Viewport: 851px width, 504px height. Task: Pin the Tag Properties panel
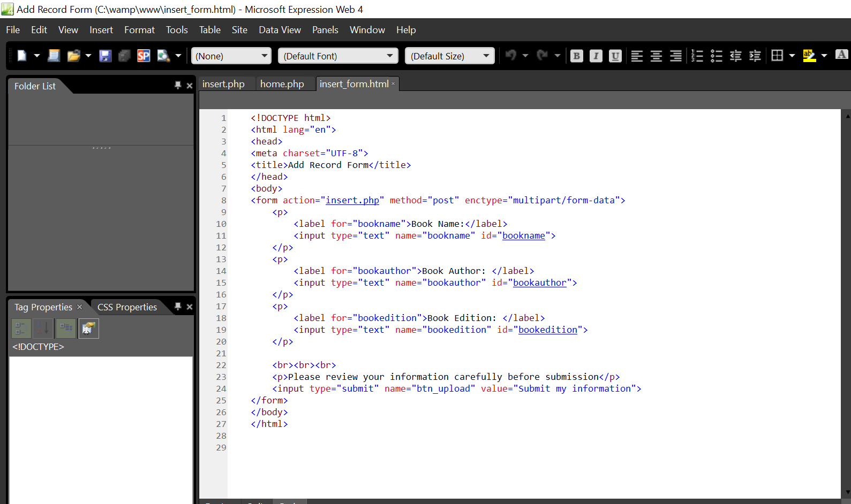pos(178,307)
